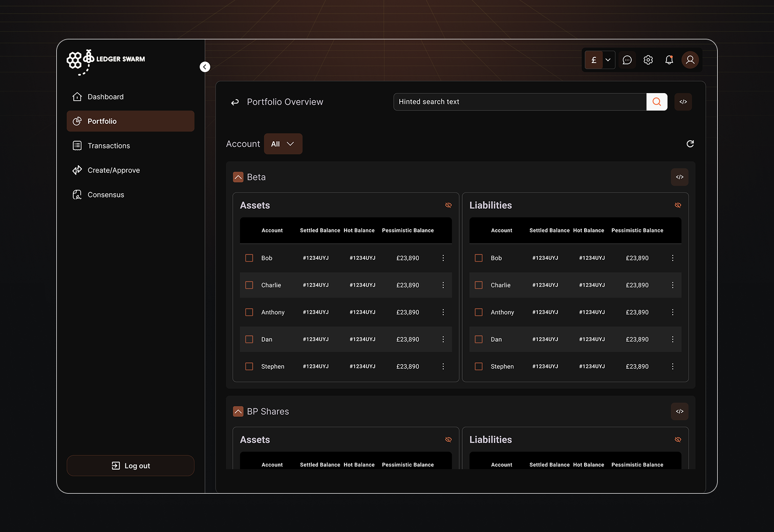Refresh the portfolio data

coord(690,144)
